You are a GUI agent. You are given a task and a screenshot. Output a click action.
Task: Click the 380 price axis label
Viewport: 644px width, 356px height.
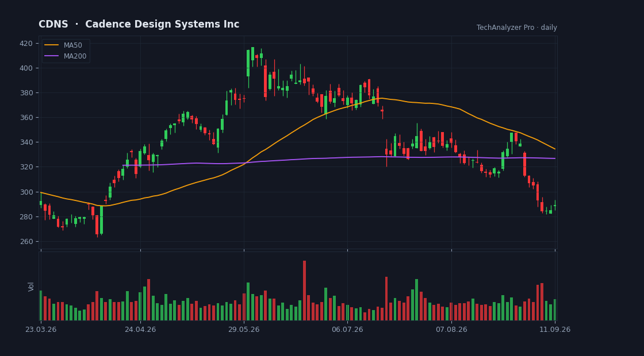click(26, 92)
